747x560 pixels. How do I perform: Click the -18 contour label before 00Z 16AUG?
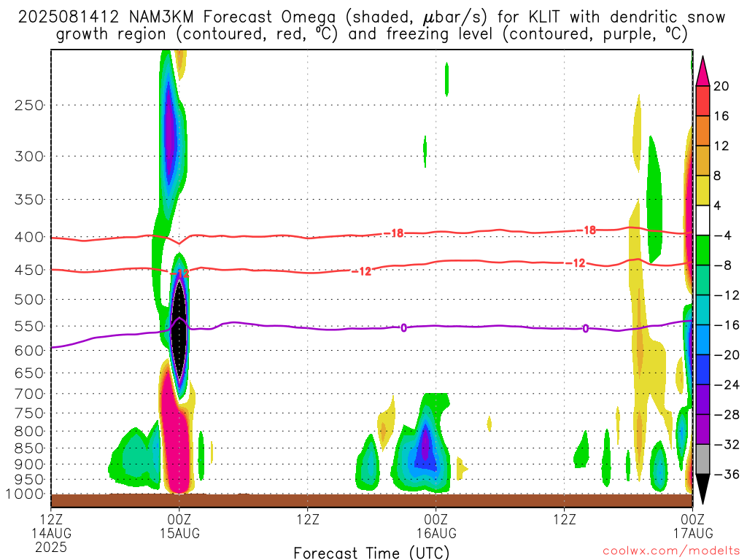click(x=394, y=233)
